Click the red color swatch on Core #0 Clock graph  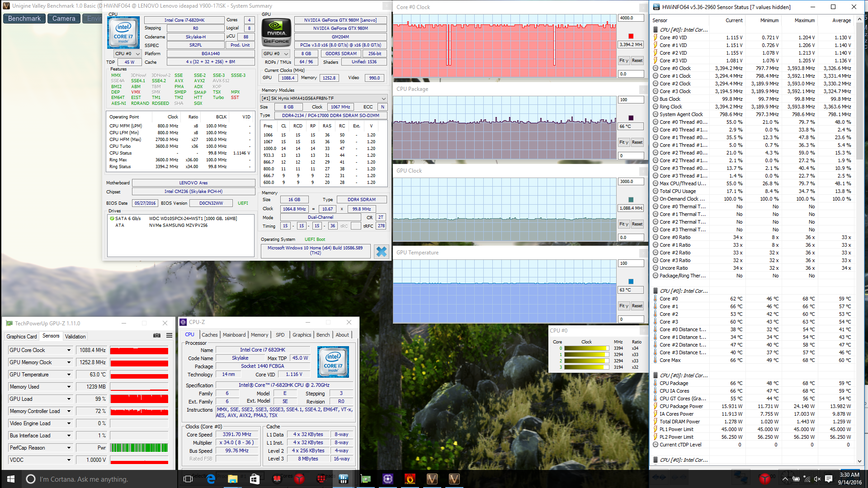[x=631, y=36]
